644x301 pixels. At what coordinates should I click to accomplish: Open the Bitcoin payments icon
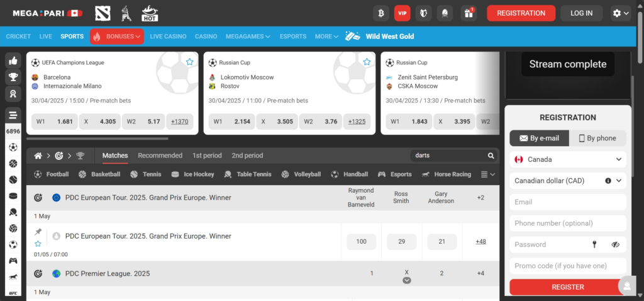click(x=380, y=13)
